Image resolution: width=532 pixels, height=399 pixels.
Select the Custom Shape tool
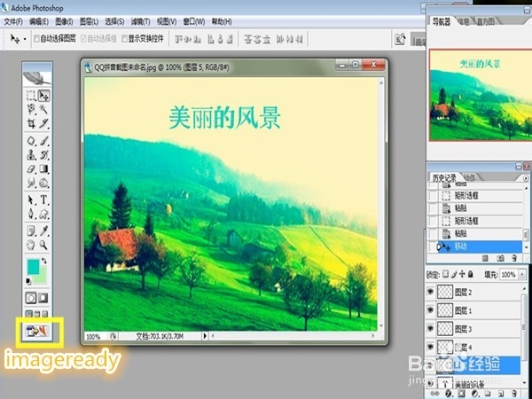click(x=43, y=214)
